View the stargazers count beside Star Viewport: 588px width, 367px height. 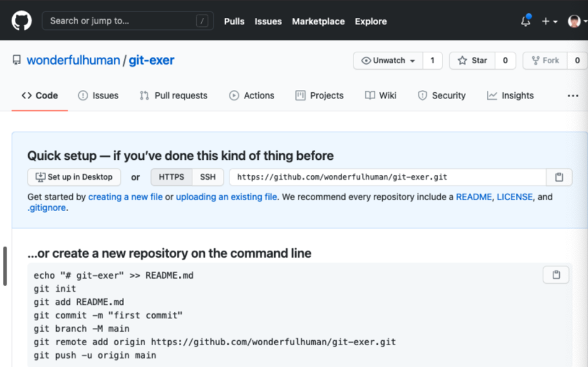[505, 60]
